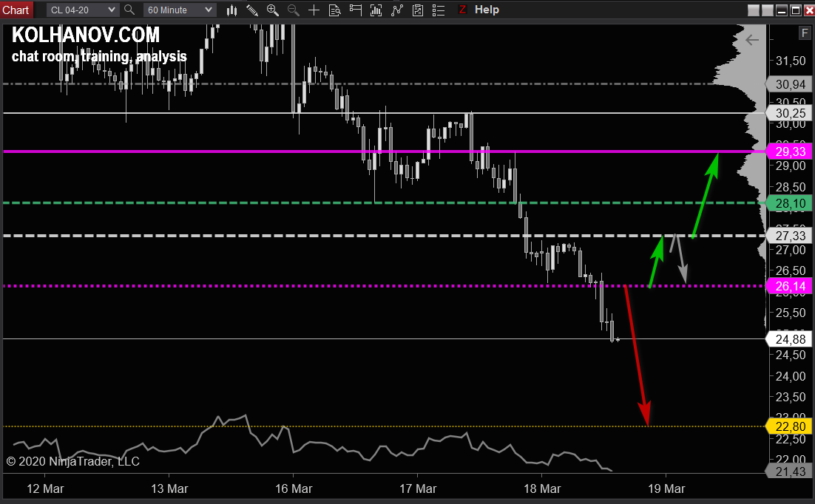Click the magenta 29,33 price marker
The height and width of the screenshot is (504, 815).
click(x=789, y=151)
